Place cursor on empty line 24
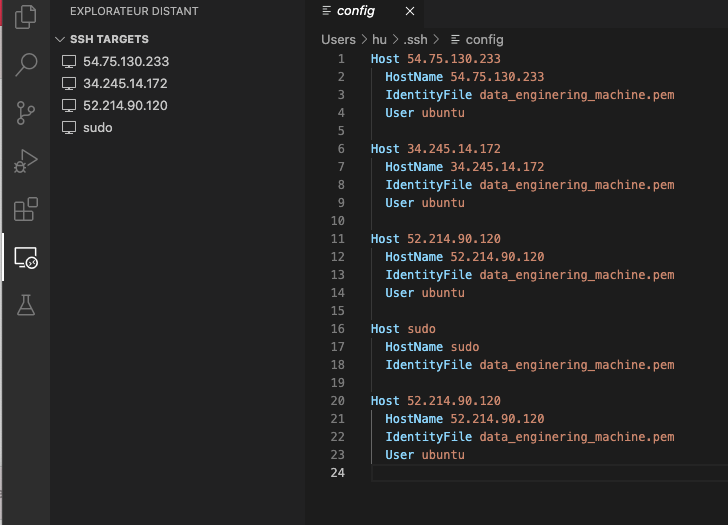The image size is (728, 525). 548,473
